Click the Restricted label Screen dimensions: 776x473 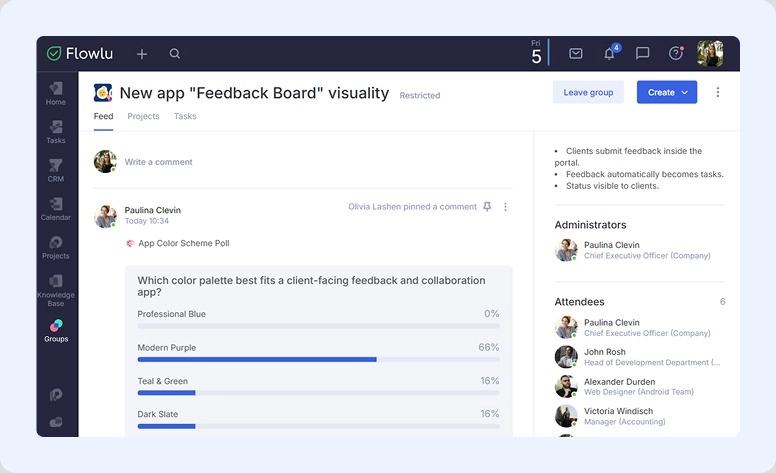[420, 95]
